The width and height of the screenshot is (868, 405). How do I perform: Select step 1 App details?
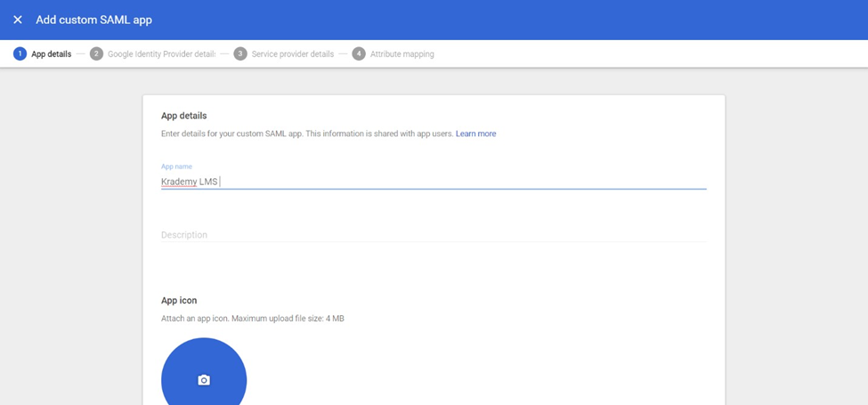[x=43, y=54]
